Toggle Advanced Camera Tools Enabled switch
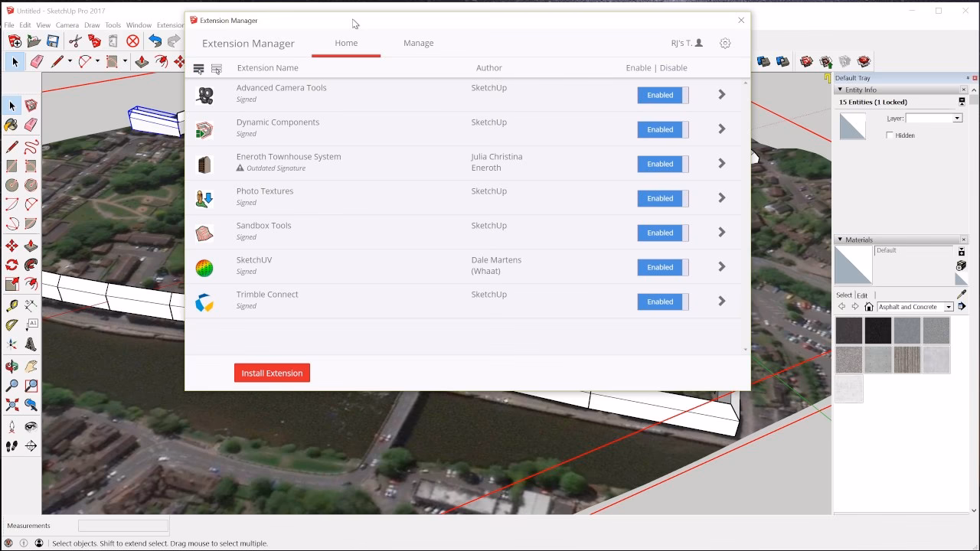980x551 pixels. tap(663, 95)
